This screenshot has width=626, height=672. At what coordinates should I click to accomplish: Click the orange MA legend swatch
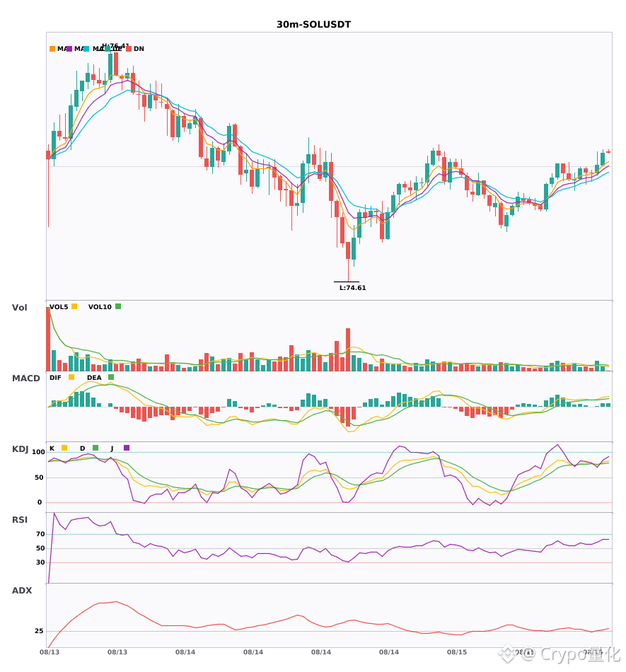click(x=52, y=49)
